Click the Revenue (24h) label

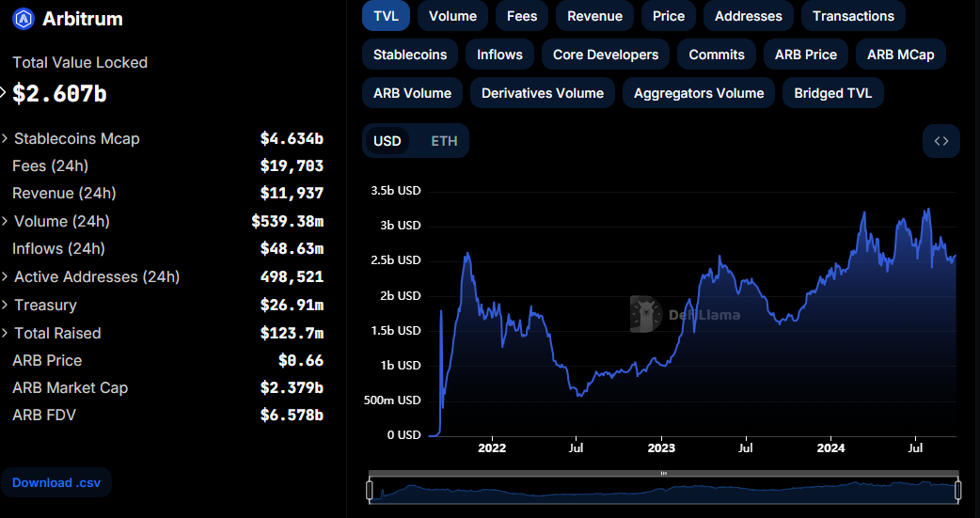[x=64, y=193]
